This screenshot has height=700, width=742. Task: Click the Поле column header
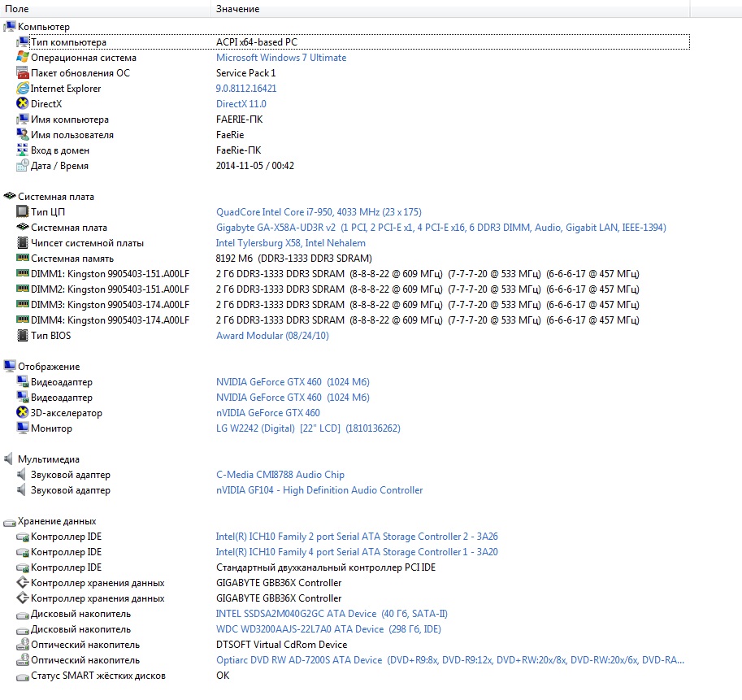tap(106, 8)
